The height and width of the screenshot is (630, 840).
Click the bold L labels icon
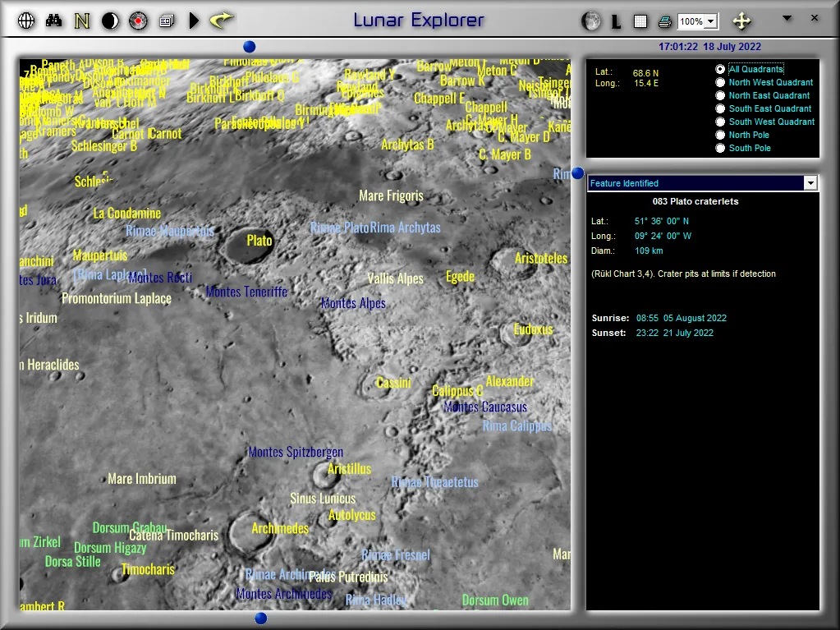point(616,21)
